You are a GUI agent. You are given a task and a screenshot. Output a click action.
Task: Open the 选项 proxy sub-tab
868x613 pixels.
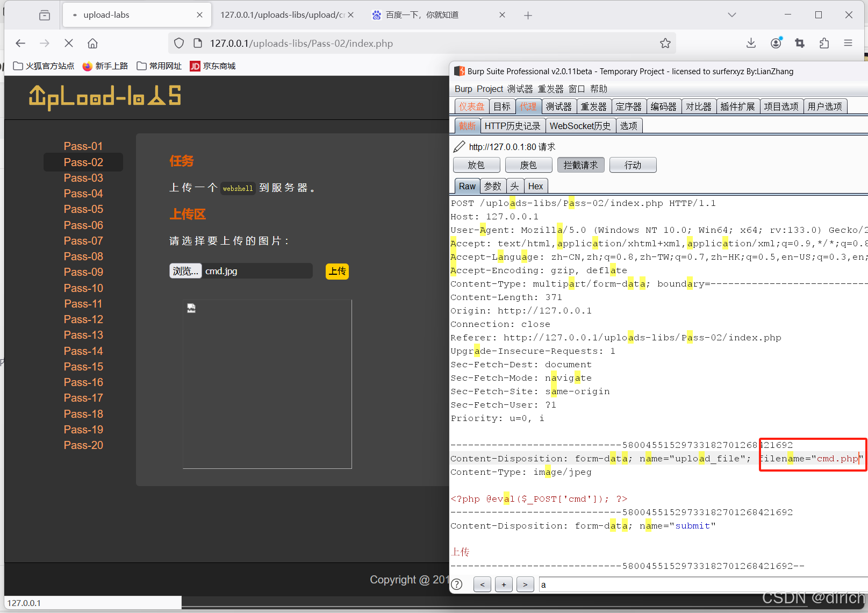click(628, 126)
